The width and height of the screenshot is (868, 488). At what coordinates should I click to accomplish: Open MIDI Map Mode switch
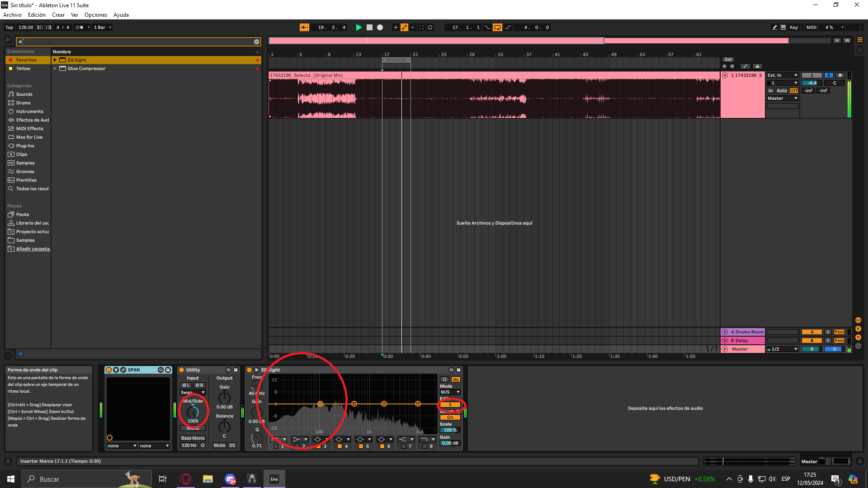[x=811, y=28]
